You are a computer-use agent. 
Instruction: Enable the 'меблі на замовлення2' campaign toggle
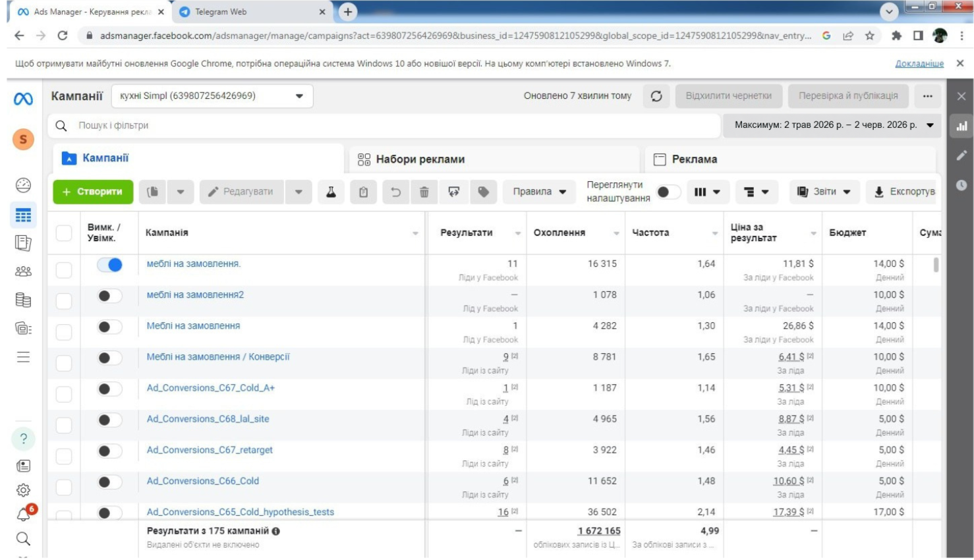click(x=109, y=296)
